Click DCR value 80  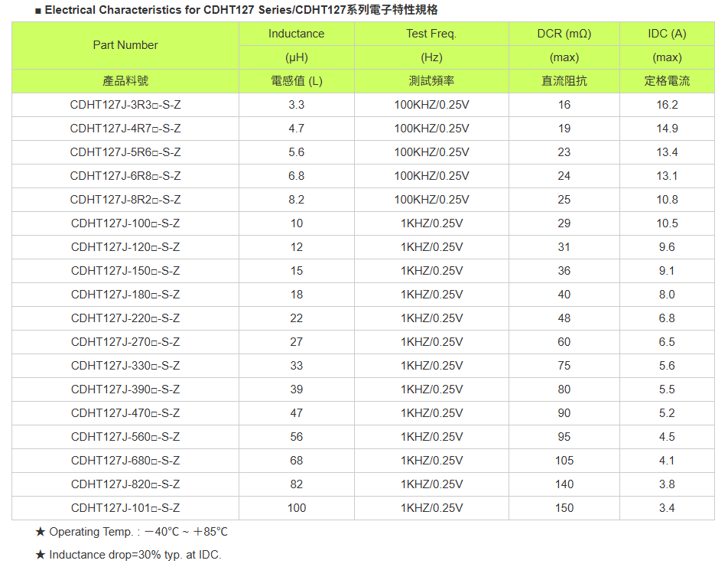pyautogui.click(x=564, y=389)
